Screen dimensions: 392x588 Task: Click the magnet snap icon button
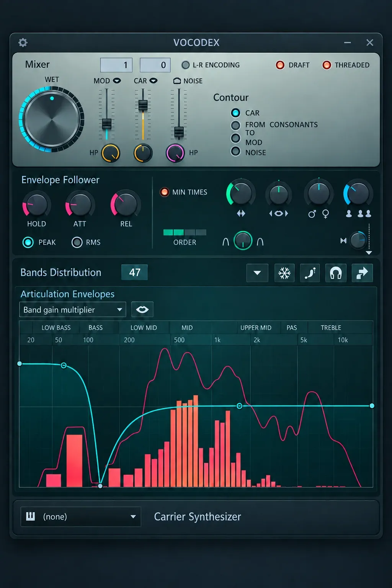(x=336, y=273)
